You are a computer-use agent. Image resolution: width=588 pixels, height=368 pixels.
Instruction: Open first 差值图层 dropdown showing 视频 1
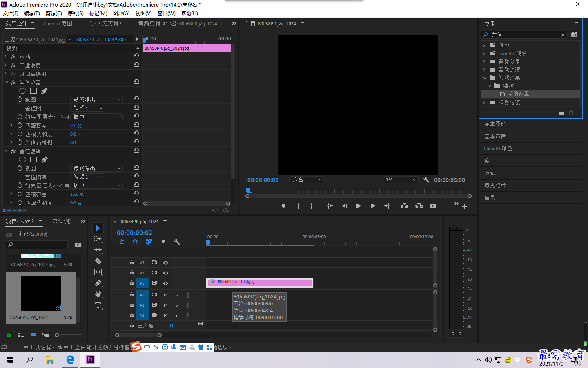pyautogui.click(x=88, y=108)
